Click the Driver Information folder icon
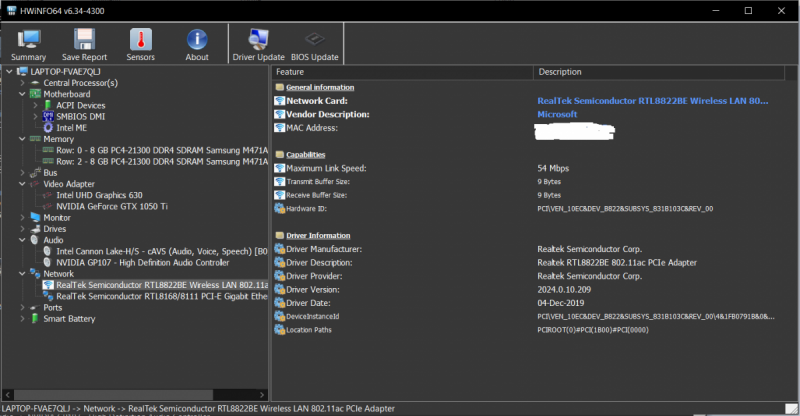The width and height of the screenshot is (800, 416). (280, 235)
